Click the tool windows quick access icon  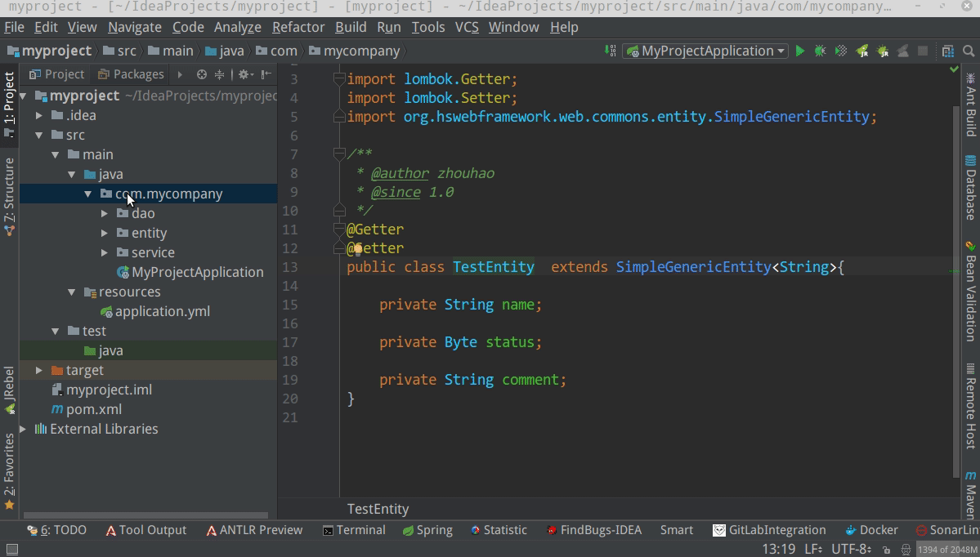[x=11, y=550]
